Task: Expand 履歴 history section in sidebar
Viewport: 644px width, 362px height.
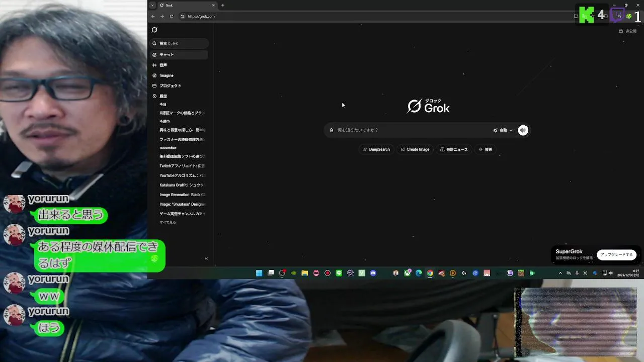Action: coord(180,96)
